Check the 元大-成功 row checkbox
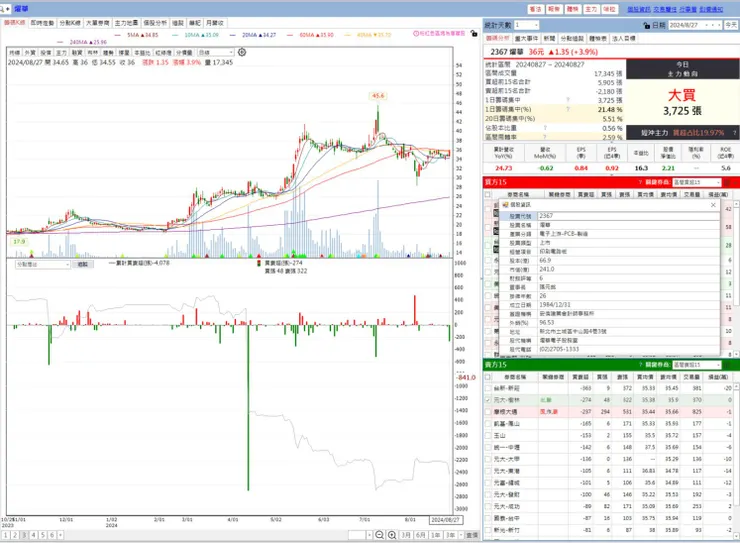 pos(488,506)
